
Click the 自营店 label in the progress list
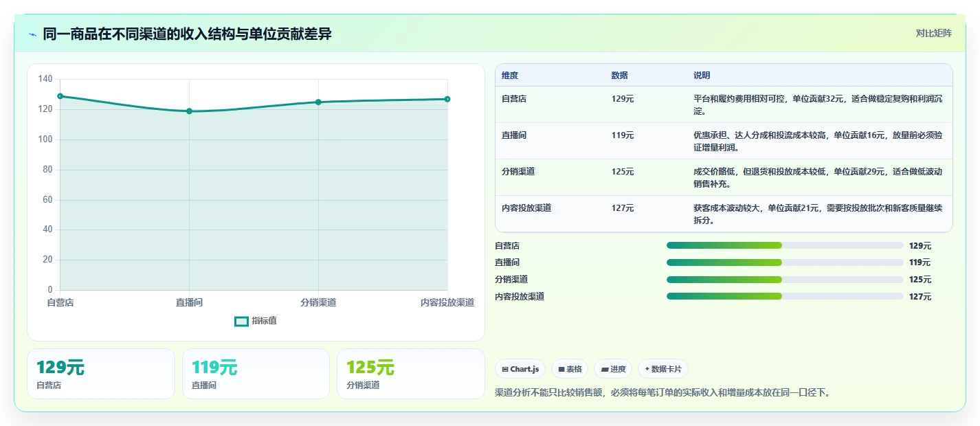coord(507,246)
